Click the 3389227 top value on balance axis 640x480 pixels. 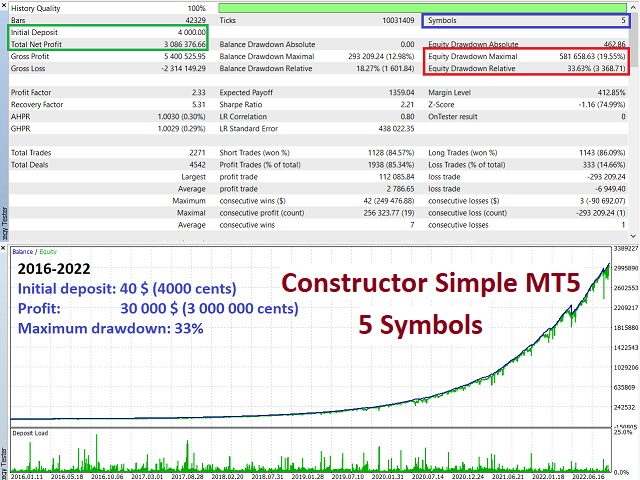[626, 248]
